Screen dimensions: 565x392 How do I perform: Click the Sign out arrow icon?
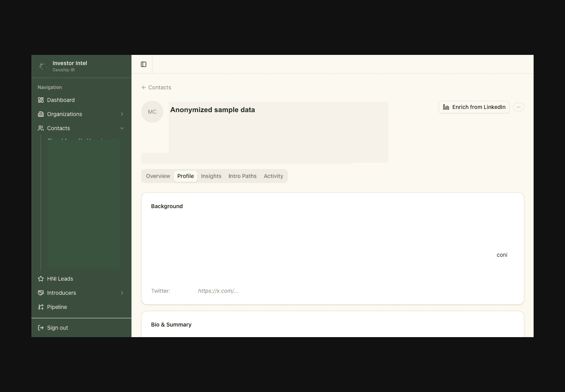pos(41,328)
